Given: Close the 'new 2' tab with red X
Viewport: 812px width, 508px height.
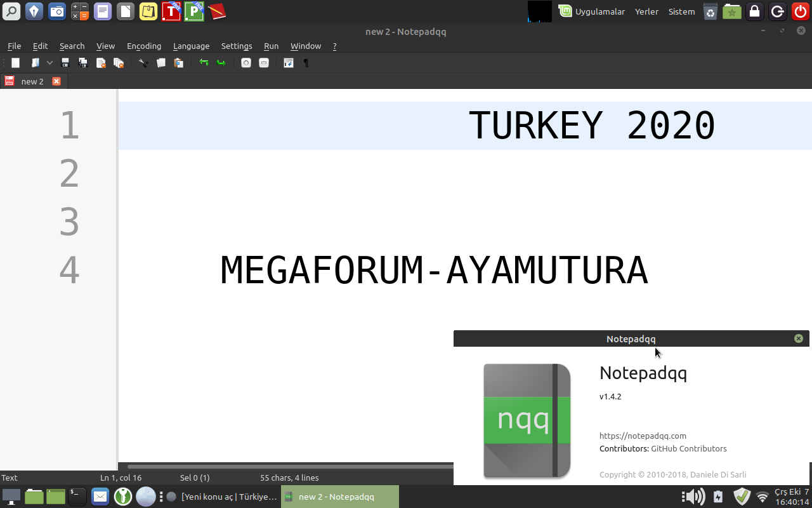Looking at the screenshot, I should coord(56,81).
